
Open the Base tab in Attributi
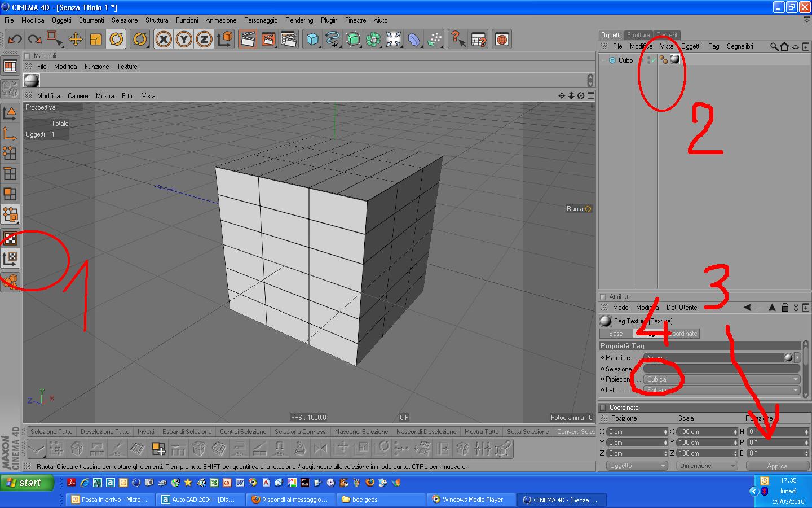616,334
